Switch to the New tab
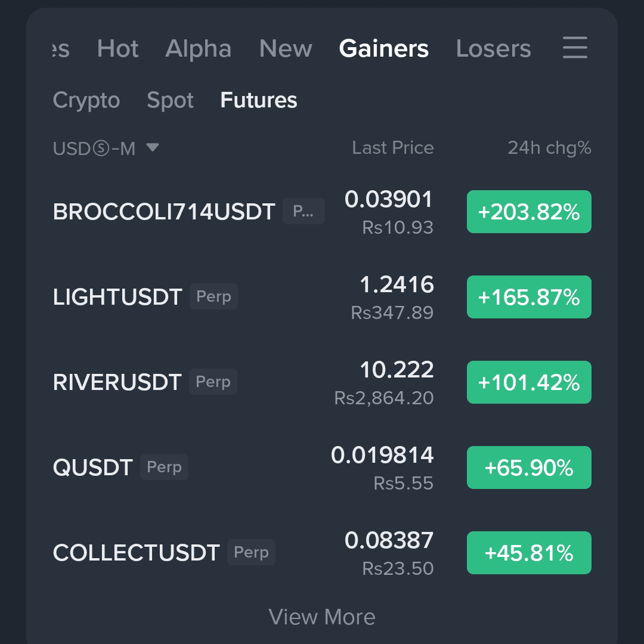This screenshot has height=644, width=644. [x=286, y=49]
